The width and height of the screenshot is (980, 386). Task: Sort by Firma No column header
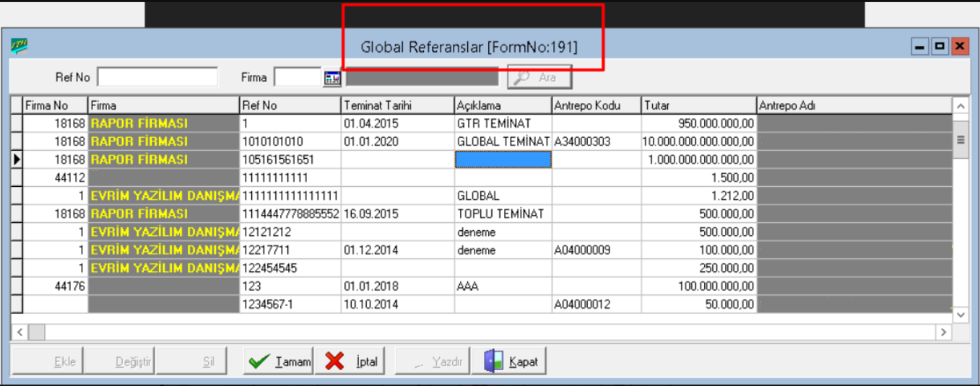[x=56, y=105]
